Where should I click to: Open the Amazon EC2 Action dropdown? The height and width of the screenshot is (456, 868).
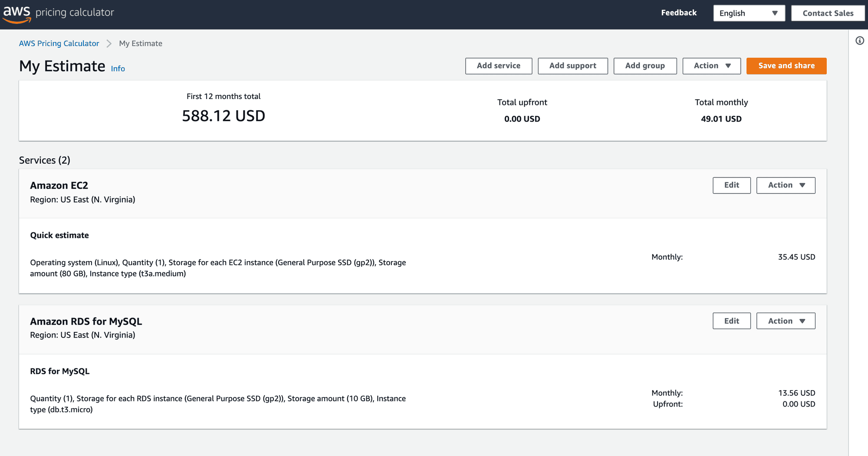[786, 185]
